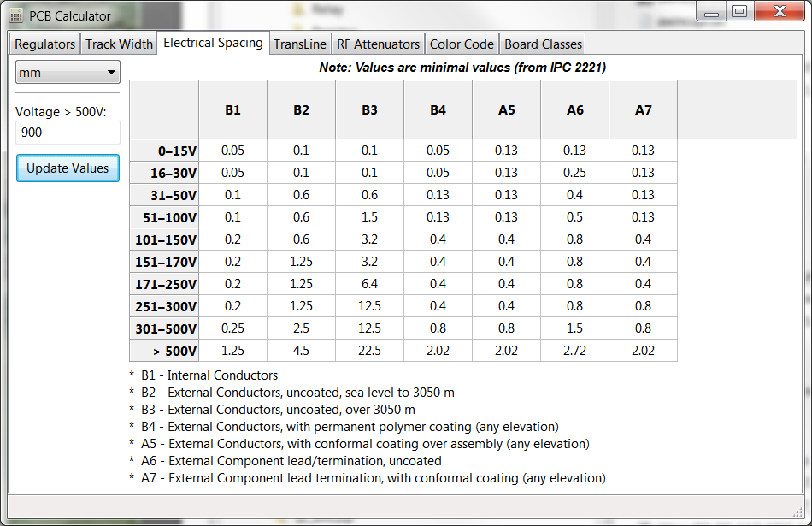Open the Regulators tab

[x=44, y=44]
